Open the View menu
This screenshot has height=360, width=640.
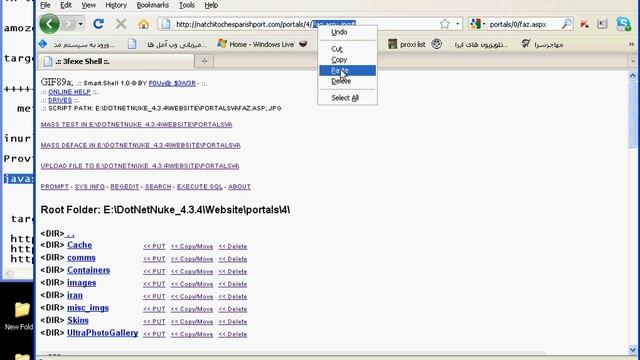89,5
